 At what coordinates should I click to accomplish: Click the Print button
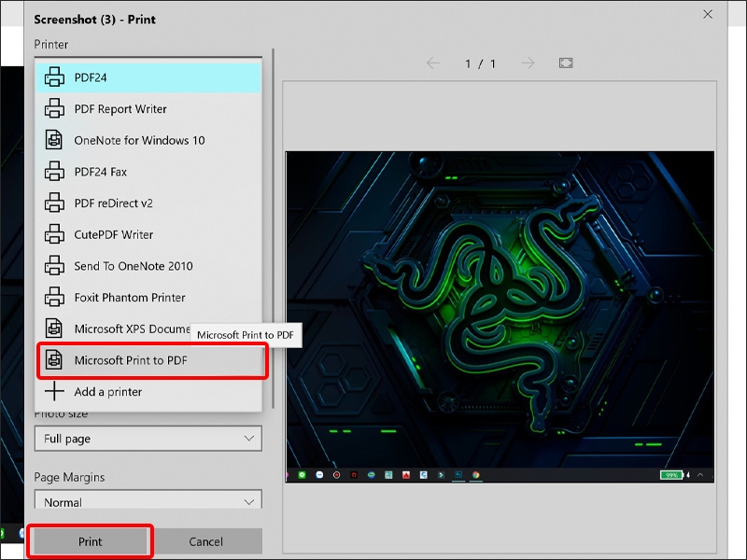[x=91, y=542]
